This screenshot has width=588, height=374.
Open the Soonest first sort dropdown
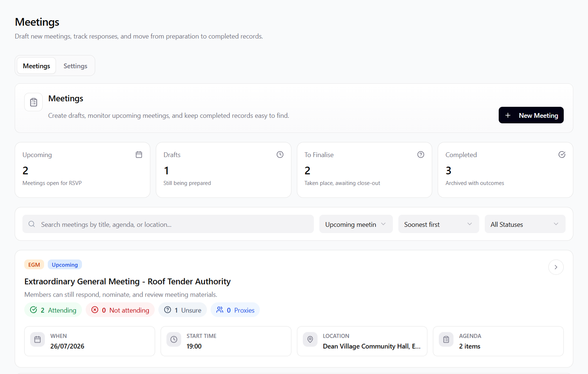(439, 224)
